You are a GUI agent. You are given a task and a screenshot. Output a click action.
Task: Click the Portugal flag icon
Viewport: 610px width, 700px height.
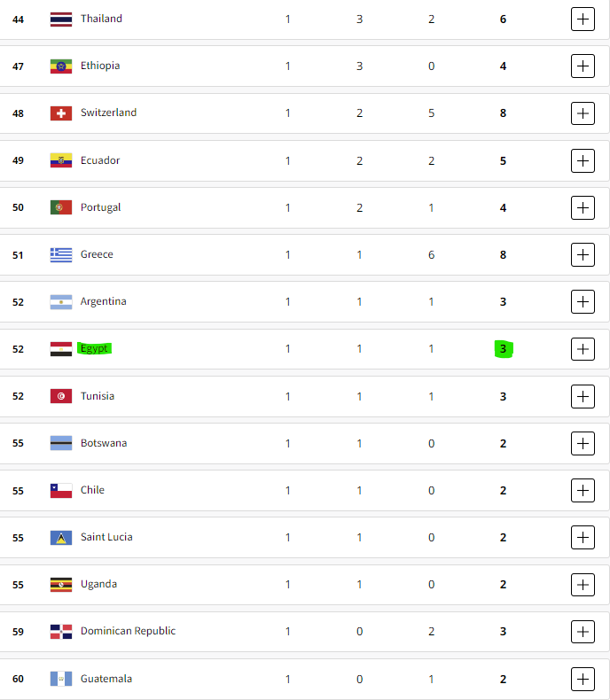click(x=61, y=207)
